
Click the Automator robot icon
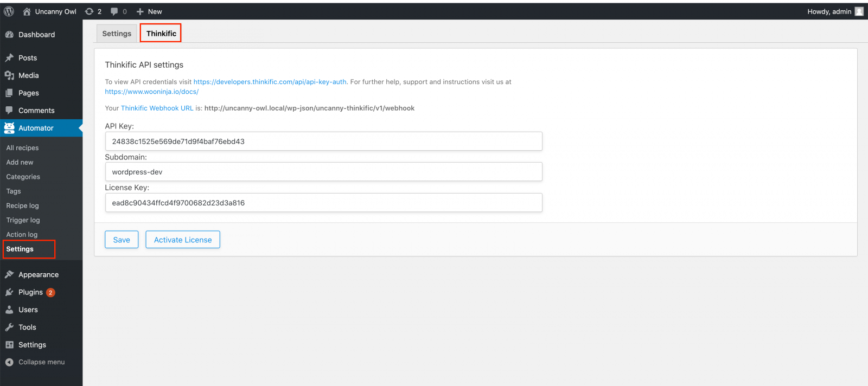pos(9,128)
